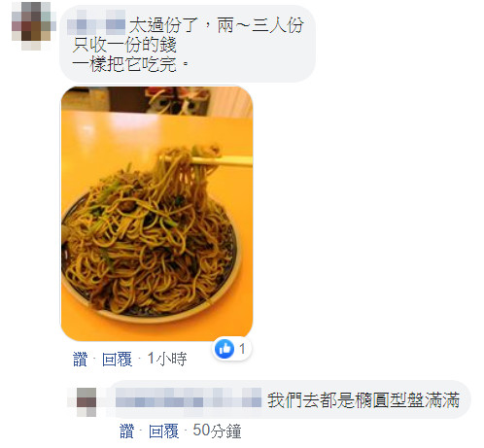Click the blue thumbs-up reaction icon
The width and height of the screenshot is (484, 448).
(225, 349)
